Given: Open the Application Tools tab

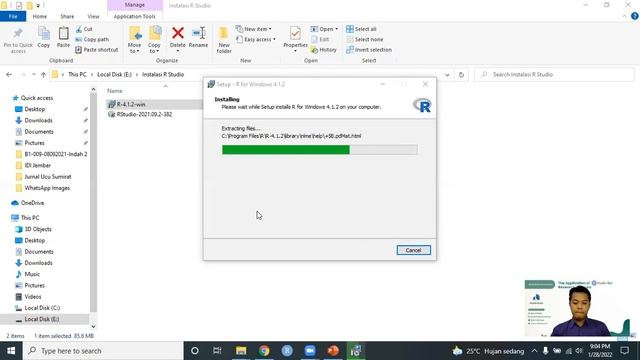Looking at the screenshot, I should coord(135,16).
